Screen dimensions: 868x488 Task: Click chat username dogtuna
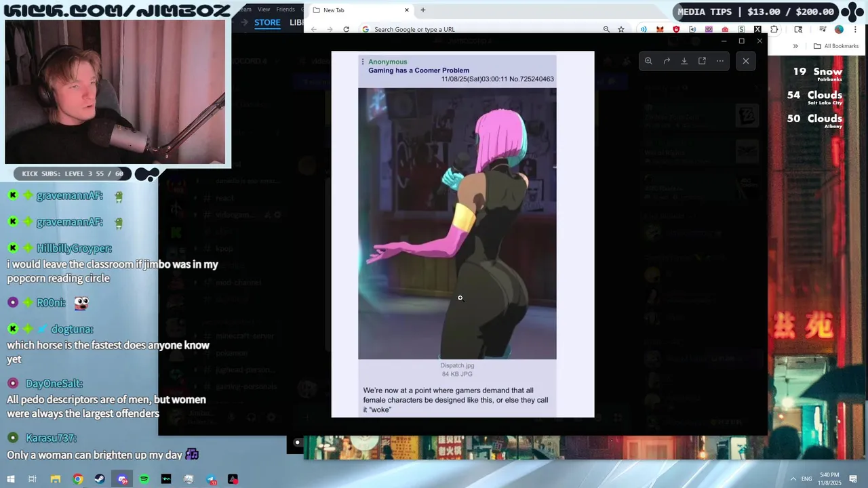tap(71, 329)
